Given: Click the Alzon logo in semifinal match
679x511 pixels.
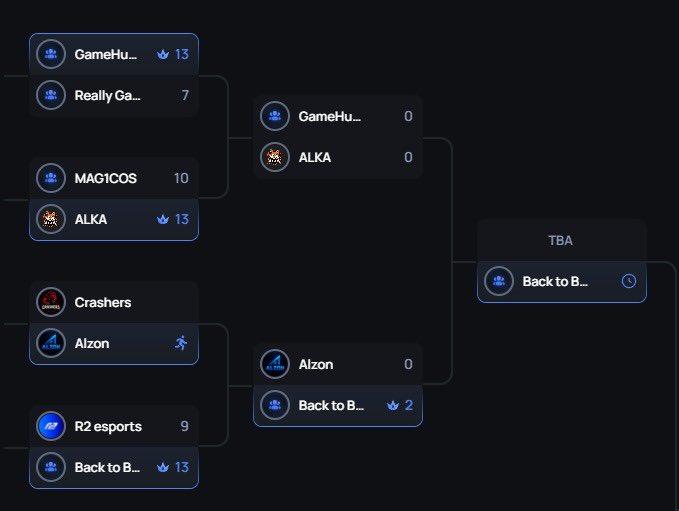Looking at the screenshot, I should [275, 364].
